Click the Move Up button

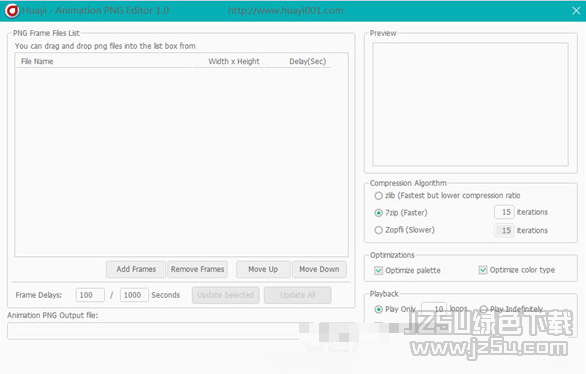263,269
